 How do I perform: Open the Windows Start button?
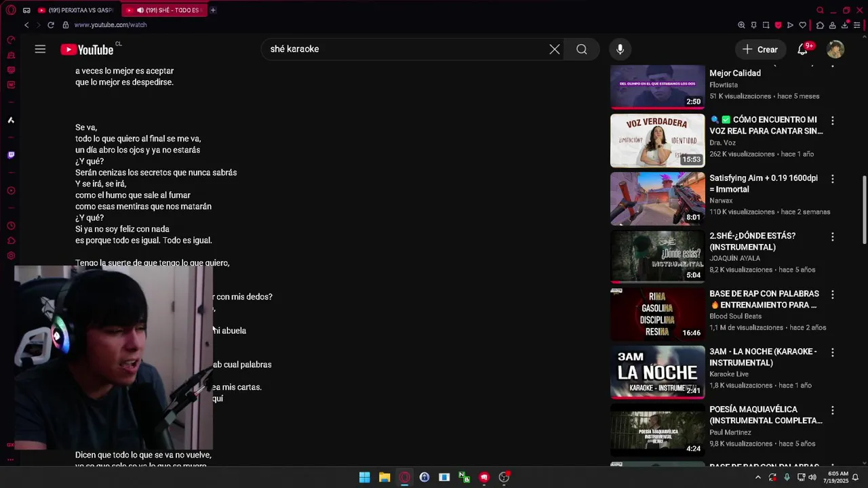tap(364, 477)
